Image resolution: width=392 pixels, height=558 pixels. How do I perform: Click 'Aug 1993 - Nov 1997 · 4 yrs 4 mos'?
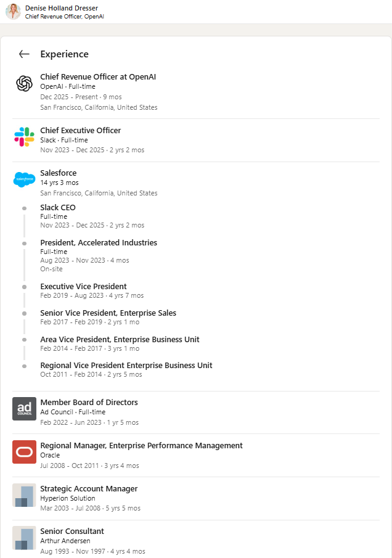(x=92, y=551)
